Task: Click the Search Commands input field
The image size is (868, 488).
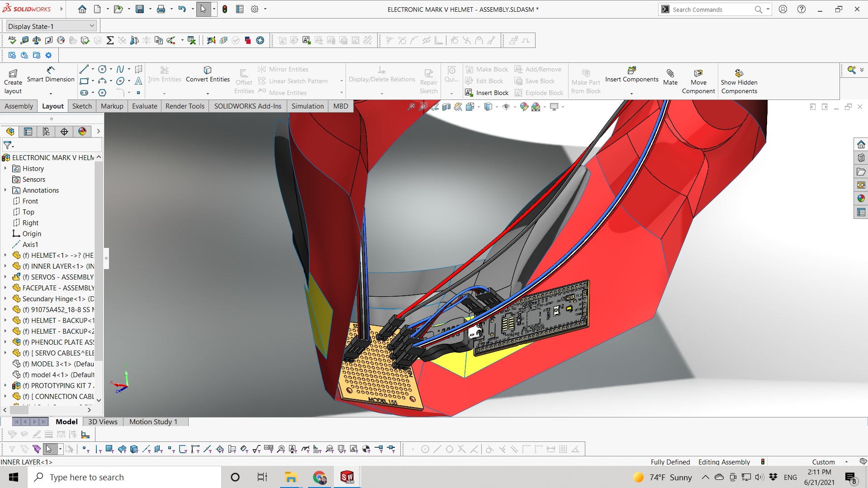Action: pyautogui.click(x=711, y=9)
